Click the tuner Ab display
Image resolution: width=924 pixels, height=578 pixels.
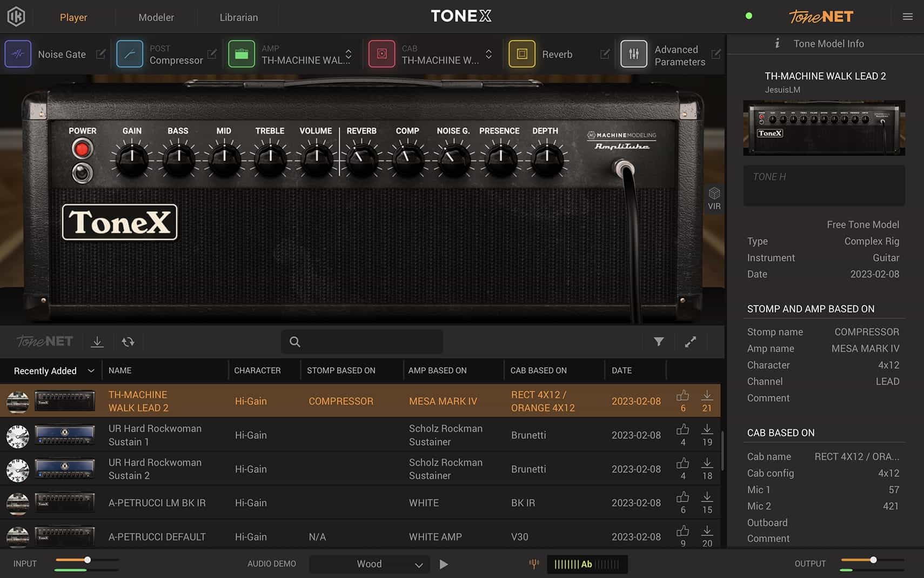[x=587, y=564]
